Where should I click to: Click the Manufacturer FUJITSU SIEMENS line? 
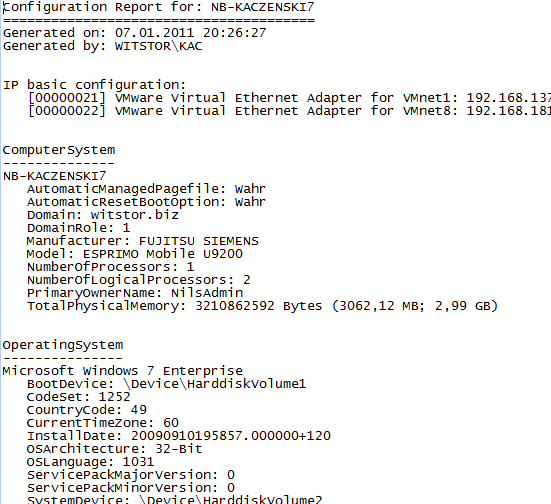point(143,241)
